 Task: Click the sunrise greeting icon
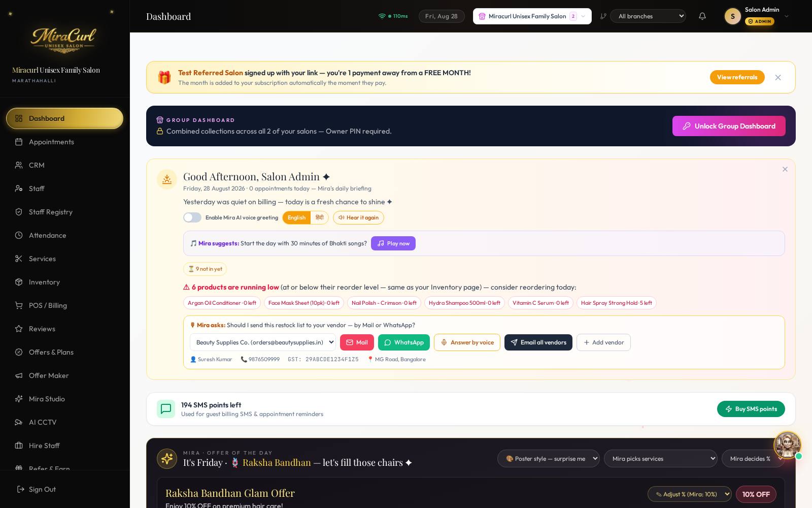[x=167, y=179]
